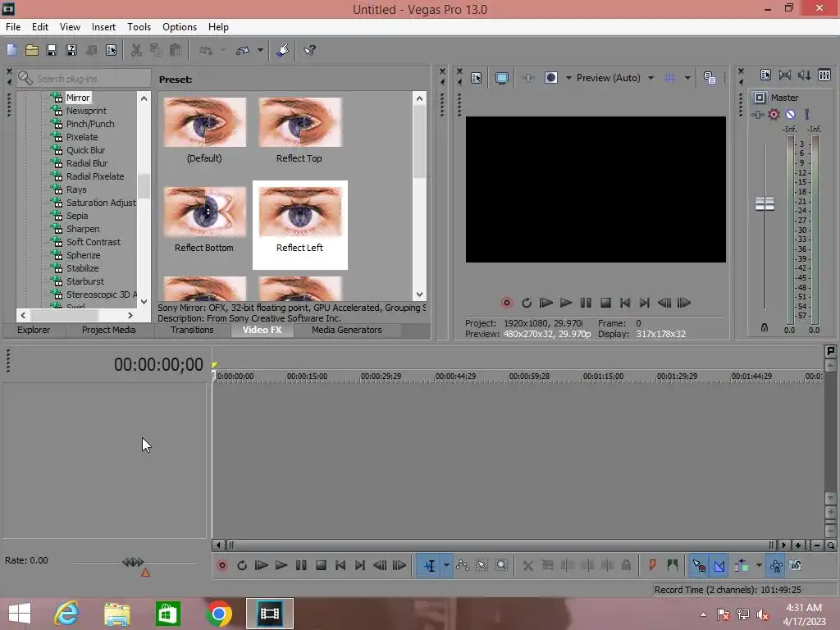Click the Search plug-ins field
Viewport: 840px width, 630px height.
tap(84, 79)
